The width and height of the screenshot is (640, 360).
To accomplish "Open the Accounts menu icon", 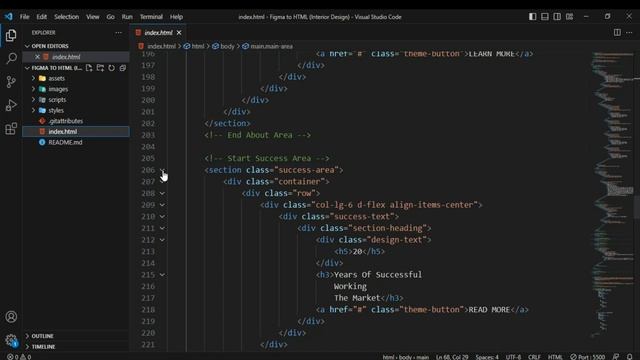I will pos(11,317).
